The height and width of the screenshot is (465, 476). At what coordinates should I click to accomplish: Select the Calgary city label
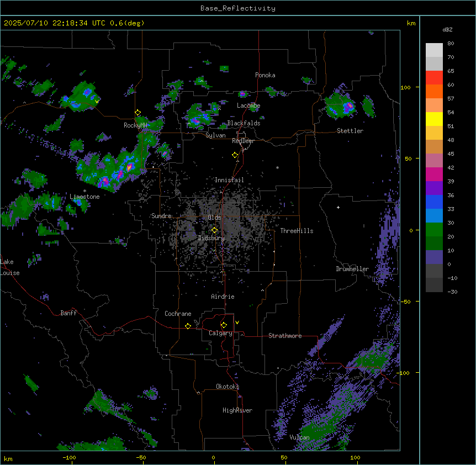click(220, 333)
